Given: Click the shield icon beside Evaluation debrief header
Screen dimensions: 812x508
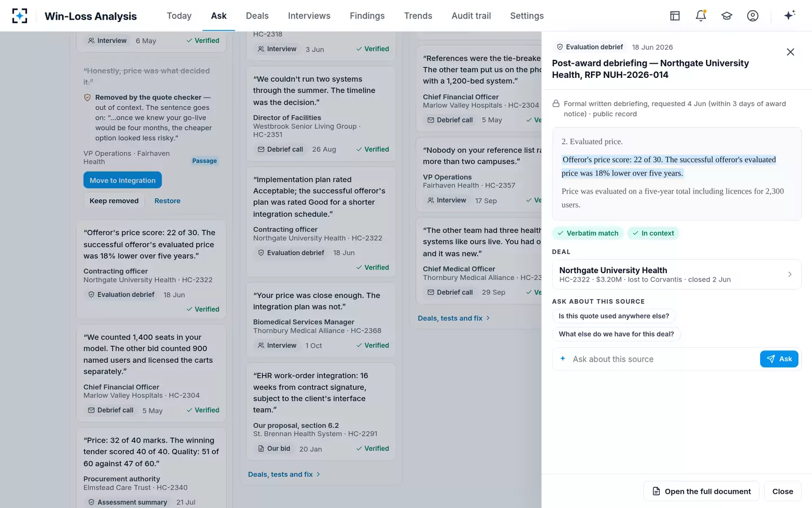Looking at the screenshot, I should (560, 47).
